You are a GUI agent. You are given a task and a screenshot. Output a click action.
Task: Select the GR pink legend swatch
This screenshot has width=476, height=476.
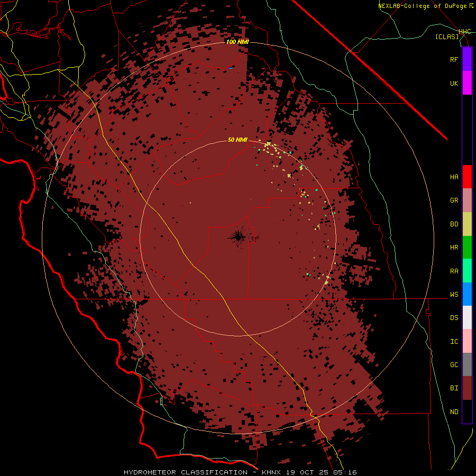(467, 200)
